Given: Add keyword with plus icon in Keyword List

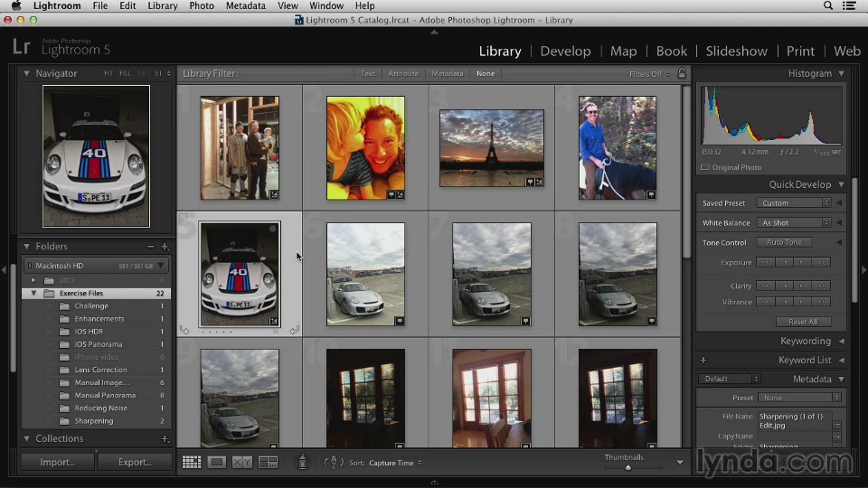Looking at the screenshot, I should pyautogui.click(x=703, y=361).
